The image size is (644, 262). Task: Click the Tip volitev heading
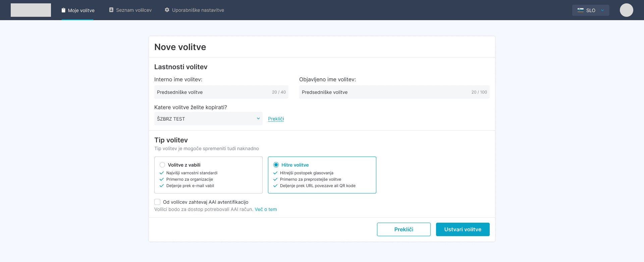click(171, 140)
